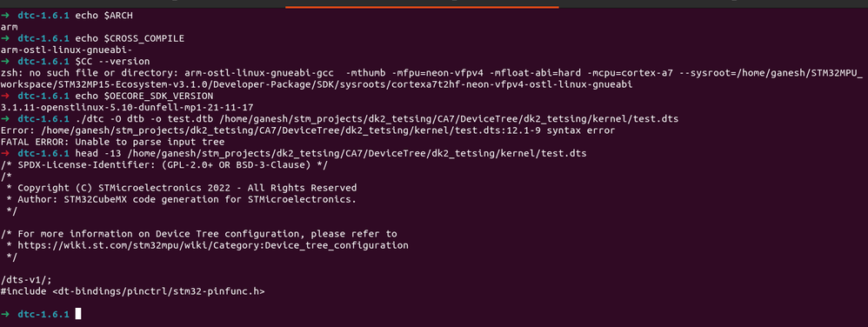Click the FATAL ERROR parse input tree message
Screen dimensions: 868x327
[110, 142]
